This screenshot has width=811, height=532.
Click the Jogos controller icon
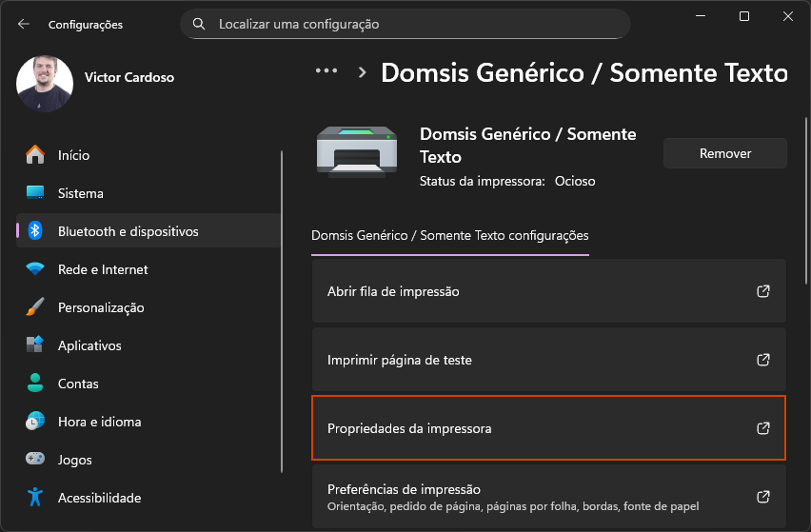[35, 460]
